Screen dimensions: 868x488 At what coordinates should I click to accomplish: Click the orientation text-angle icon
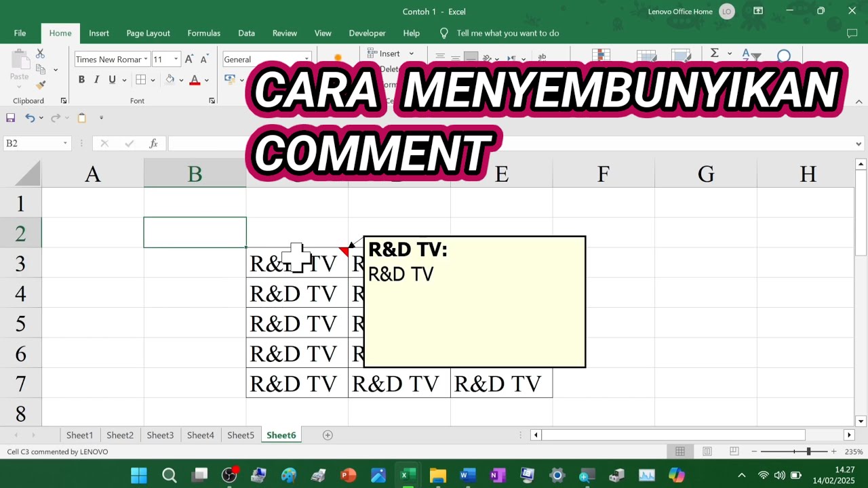click(488, 58)
